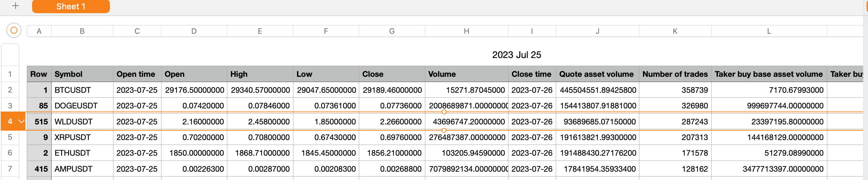Click the BTCUSDT cell
The image size is (868, 180).
82,90
